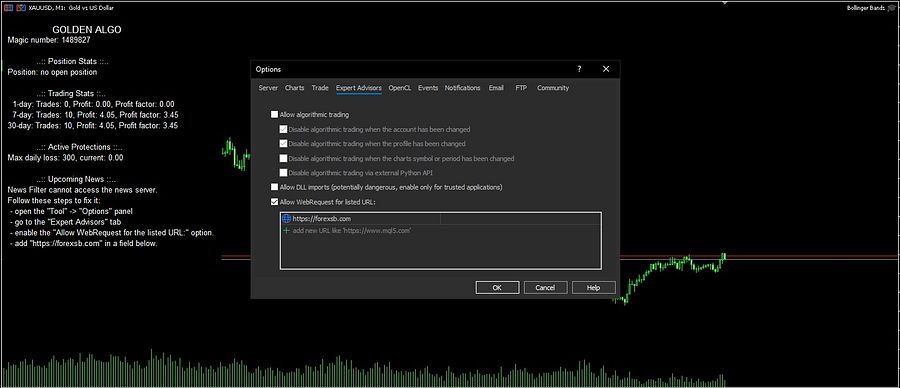Screen dimensions: 900x388
Task: Click the 1-day trading stats line
Action: pyautogui.click(x=93, y=104)
